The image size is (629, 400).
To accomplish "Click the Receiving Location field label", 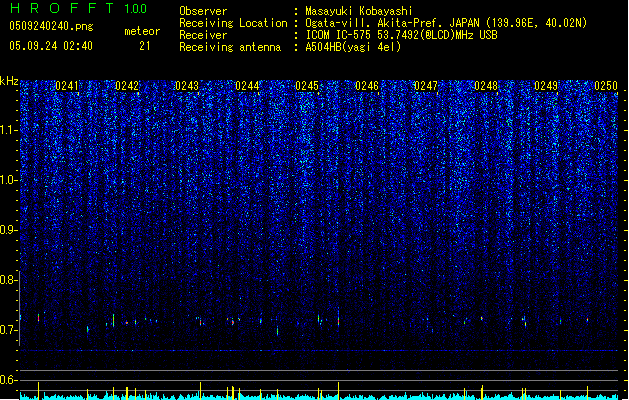I will point(233,23).
